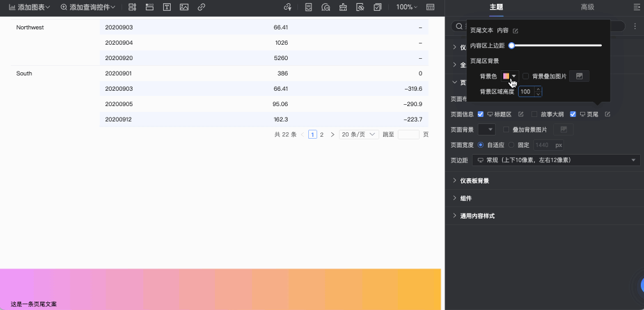Expand the 仪 section above 全 in theme panel
The height and width of the screenshot is (310, 644).
455,47
